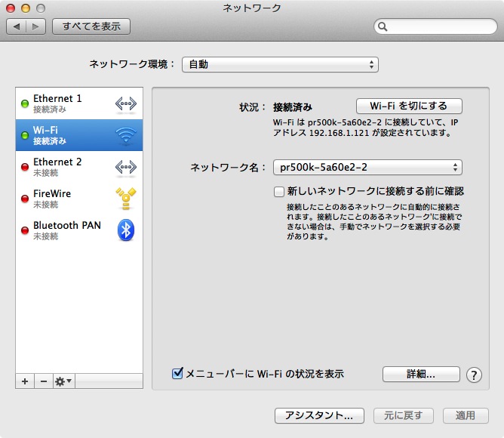The height and width of the screenshot is (438, 504).
Task: Click the search field in toolbar
Action: pos(434,26)
